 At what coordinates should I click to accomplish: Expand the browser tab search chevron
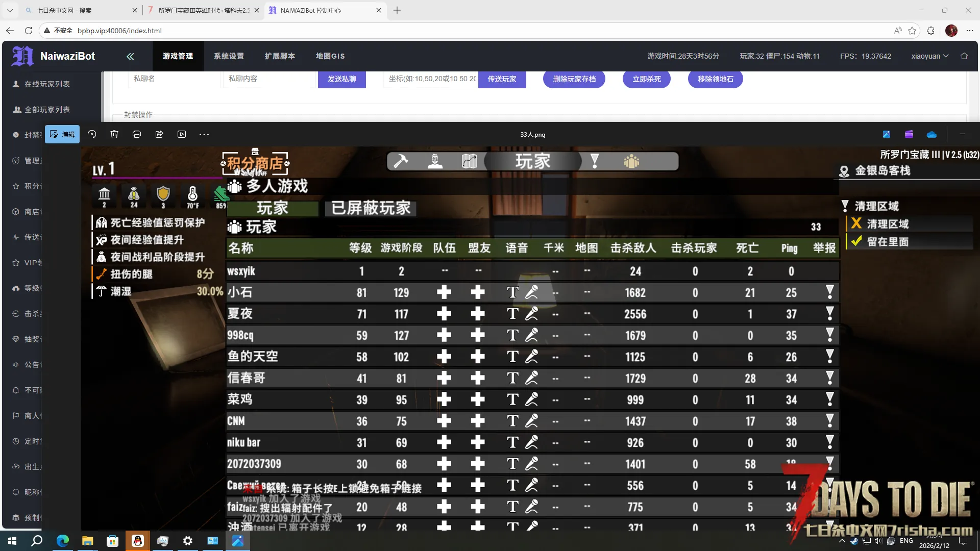pyautogui.click(x=10, y=10)
